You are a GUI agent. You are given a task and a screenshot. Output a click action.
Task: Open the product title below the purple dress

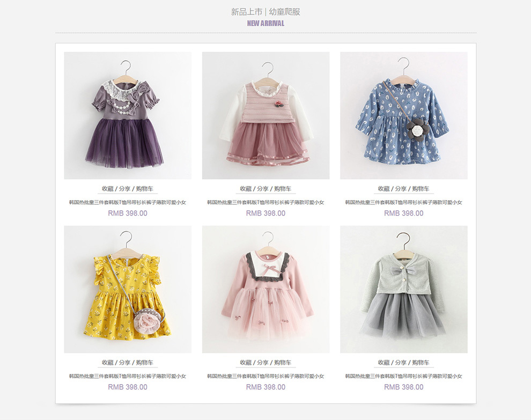(x=128, y=202)
